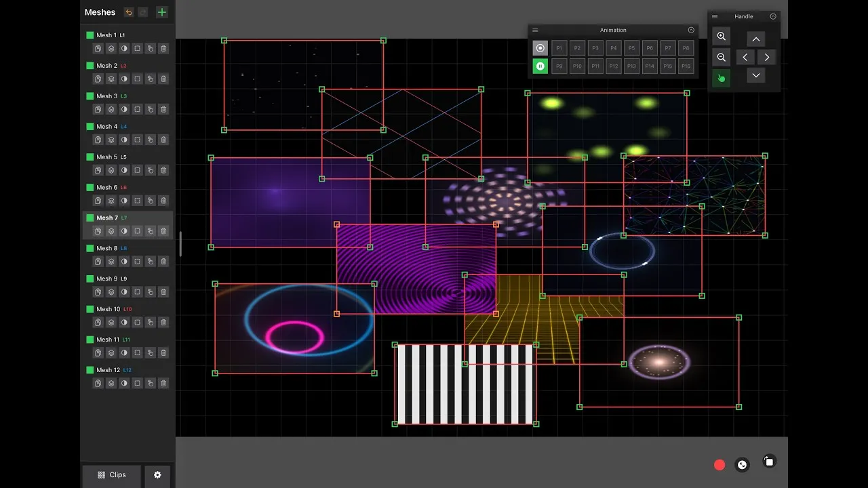Click the half-circle blend icon for Mesh 3
The height and width of the screenshot is (488, 868).
click(x=124, y=109)
